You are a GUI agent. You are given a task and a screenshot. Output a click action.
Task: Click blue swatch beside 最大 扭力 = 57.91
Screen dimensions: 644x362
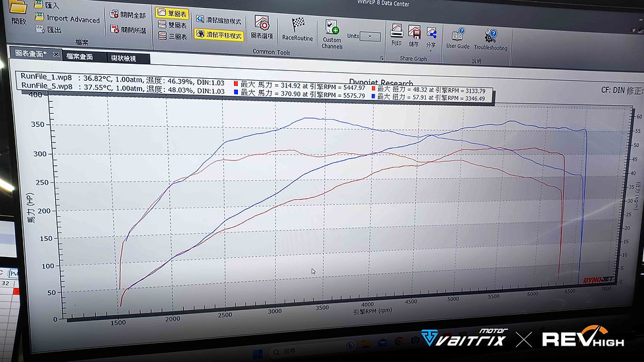373,97
